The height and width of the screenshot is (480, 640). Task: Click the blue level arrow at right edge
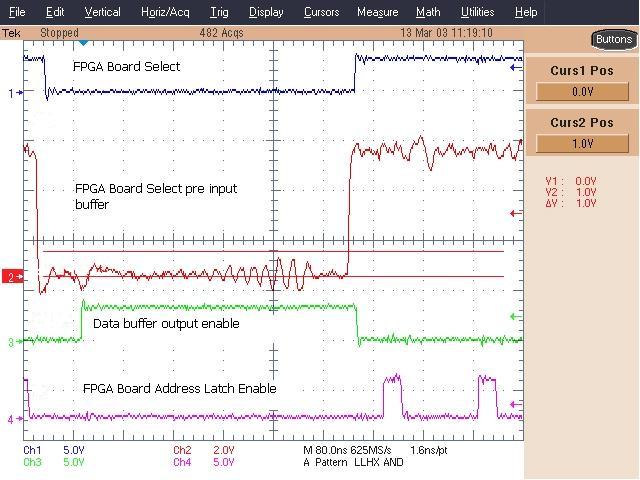(515, 68)
